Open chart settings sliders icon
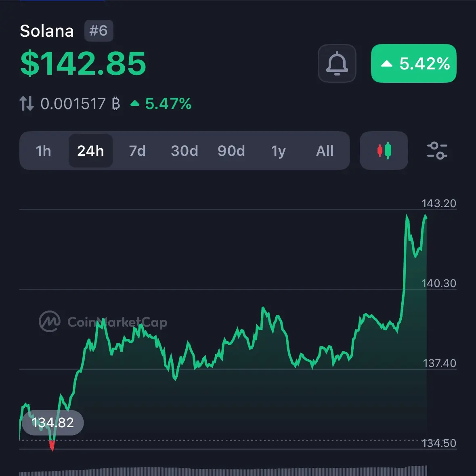The width and height of the screenshot is (476, 476). 437,151
